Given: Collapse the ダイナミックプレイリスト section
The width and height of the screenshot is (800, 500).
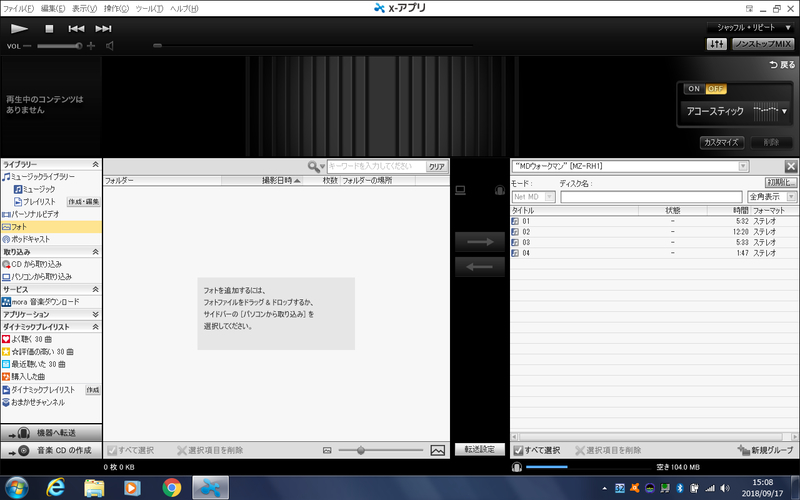Looking at the screenshot, I should tap(95, 327).
